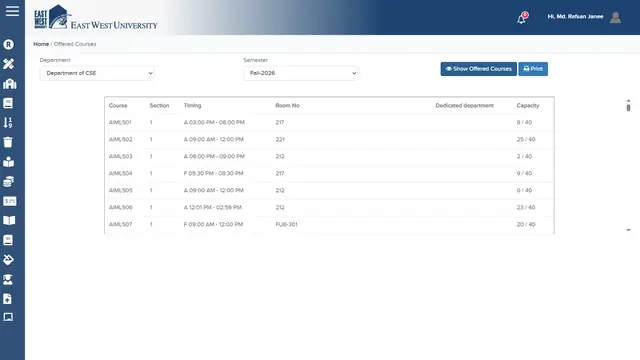This screenshot has height=360, width=640.
Task: Click capacity 25 / 40
Action: point(526,140)
